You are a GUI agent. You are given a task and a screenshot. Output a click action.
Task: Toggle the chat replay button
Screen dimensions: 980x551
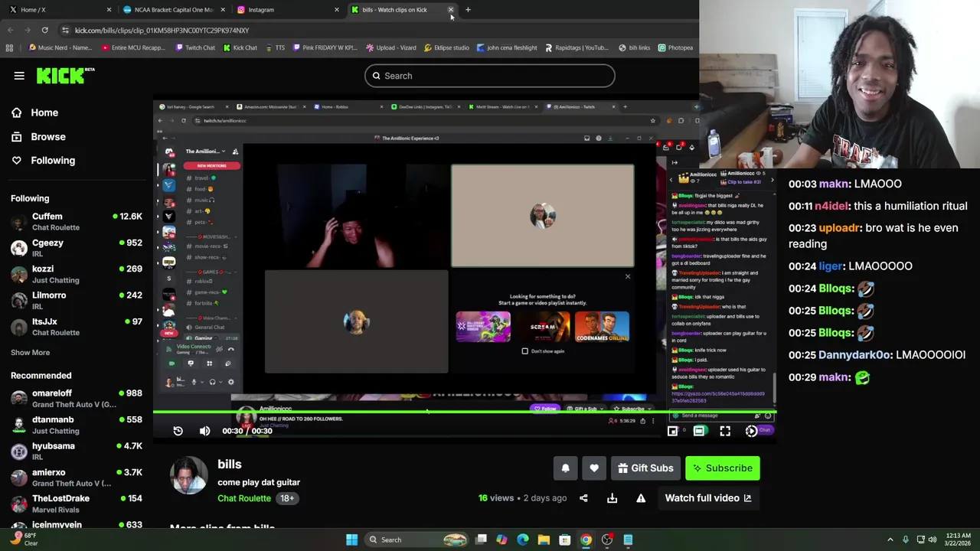coord(752,431)
